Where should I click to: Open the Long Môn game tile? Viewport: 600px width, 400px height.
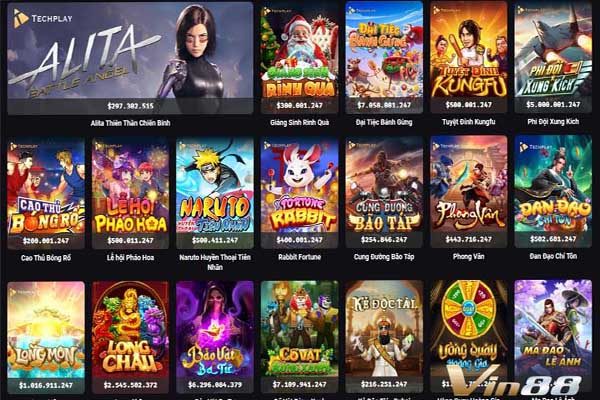pos(46,338)
